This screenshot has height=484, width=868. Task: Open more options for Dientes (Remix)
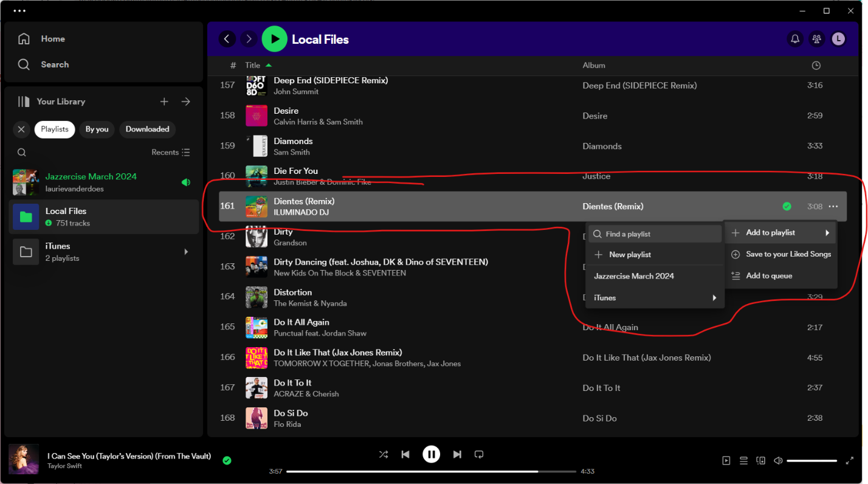tap(833, 207)
